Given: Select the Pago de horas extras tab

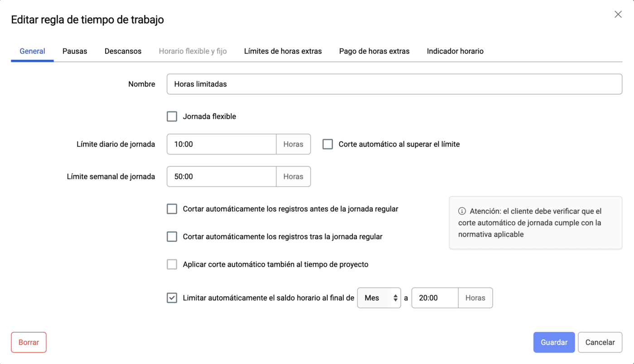Looking at the screenshot, I should pos(374,51).
